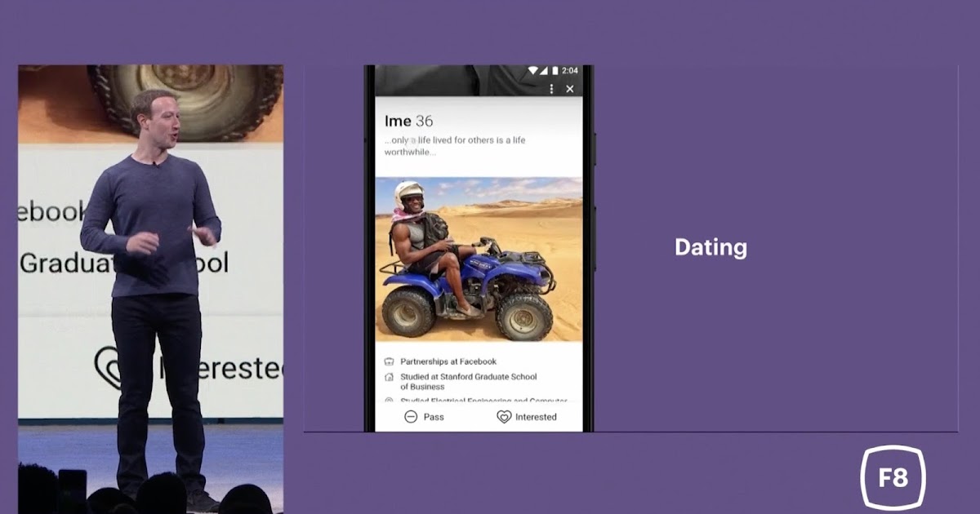Click the name 'Ime 36'
Screen dimensions: 980x514
[409, 121]
